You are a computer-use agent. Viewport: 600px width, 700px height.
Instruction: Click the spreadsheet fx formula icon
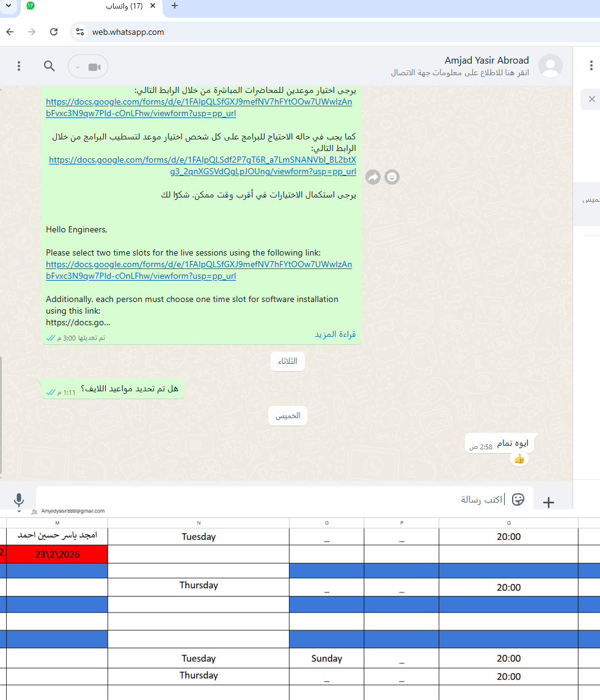tap(34, 512)
